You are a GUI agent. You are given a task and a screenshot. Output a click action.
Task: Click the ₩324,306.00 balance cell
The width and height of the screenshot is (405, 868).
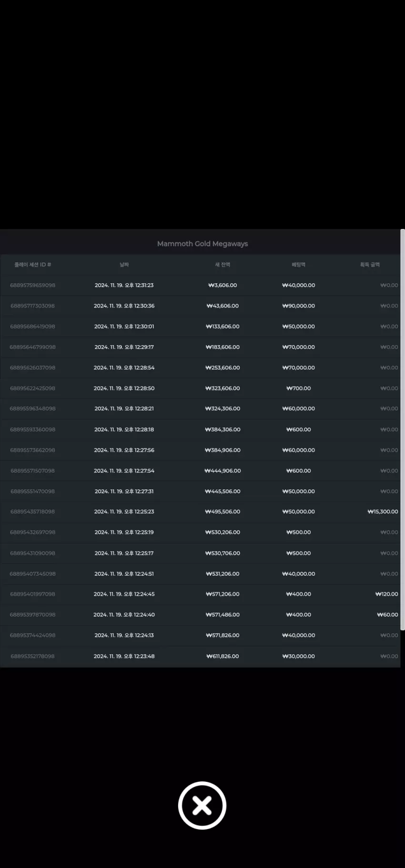click(223, 409)
